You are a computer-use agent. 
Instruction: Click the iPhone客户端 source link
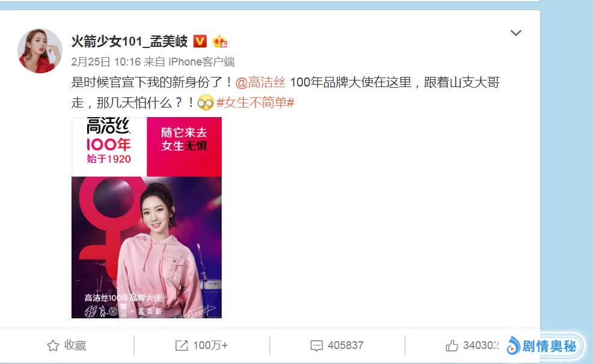pos(202,62)
